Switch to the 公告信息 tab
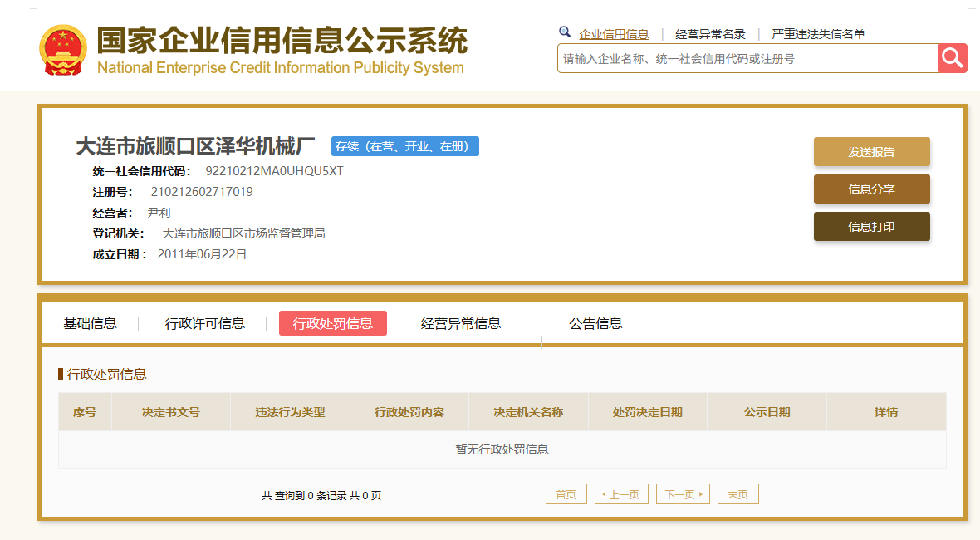The image size is (980, 540). tap(595, 323)
